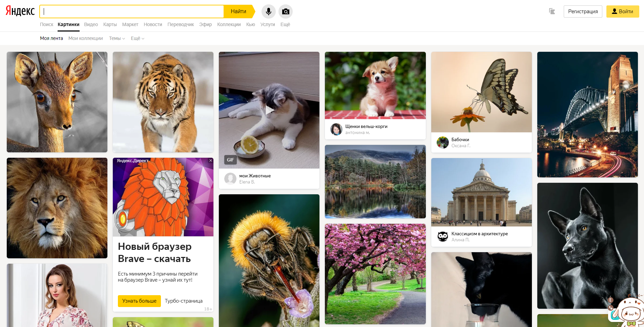Image resolution: width=644 pixels, height=327 pixels.
Task: Switch to the Поиск tab
Action: pyautogui.click(x=46, y=24)
